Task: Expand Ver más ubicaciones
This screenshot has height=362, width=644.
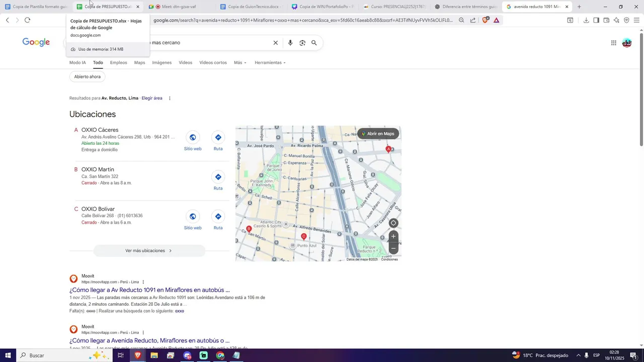Action: tap(149, 250)
